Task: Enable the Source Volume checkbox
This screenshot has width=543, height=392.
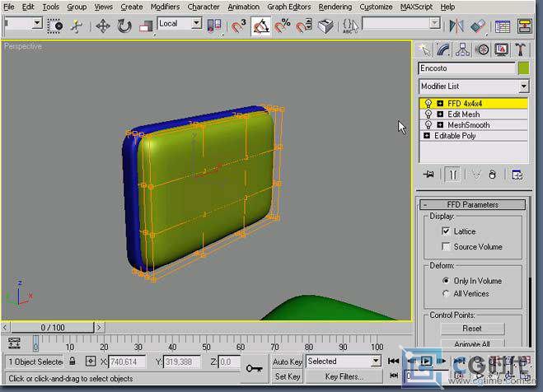Action: 446,246
